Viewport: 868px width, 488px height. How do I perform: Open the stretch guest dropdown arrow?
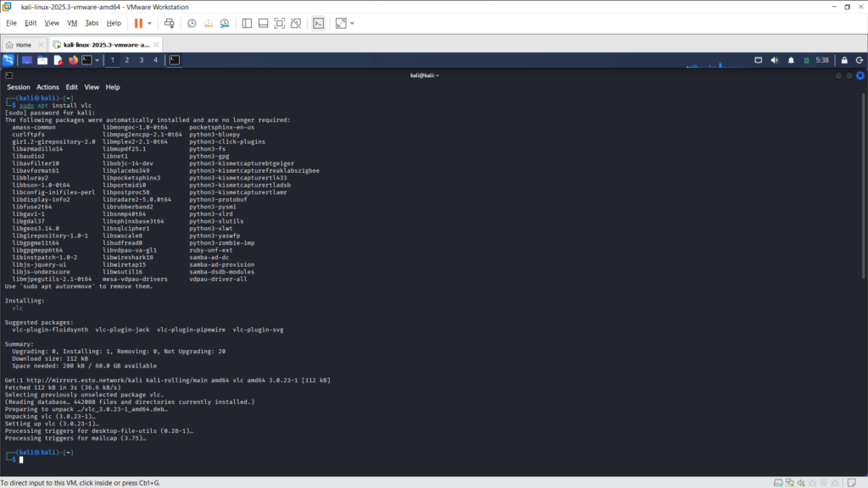pyautogui.click(x=353, y=23)
